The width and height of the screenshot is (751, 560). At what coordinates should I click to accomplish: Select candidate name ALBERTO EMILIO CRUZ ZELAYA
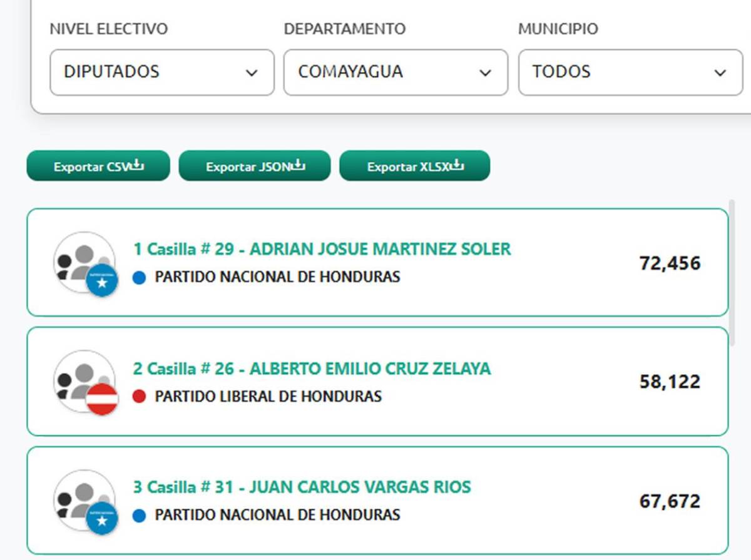369,369
